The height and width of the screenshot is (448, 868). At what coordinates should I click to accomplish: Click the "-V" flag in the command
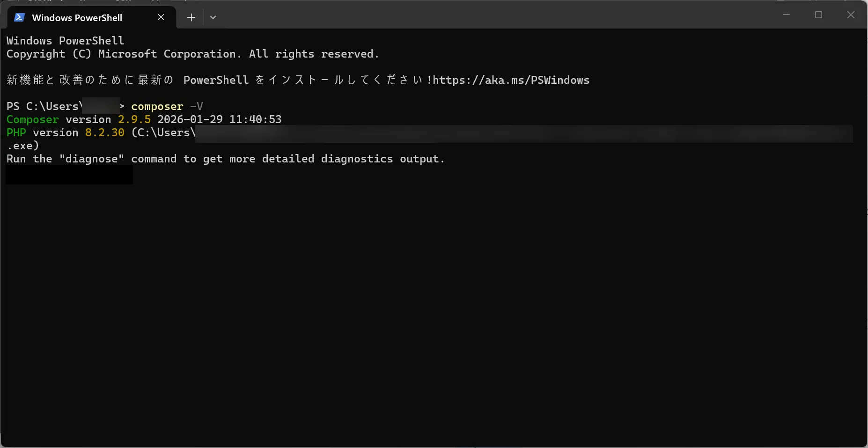pyautogui.click(x=197, y=107)
